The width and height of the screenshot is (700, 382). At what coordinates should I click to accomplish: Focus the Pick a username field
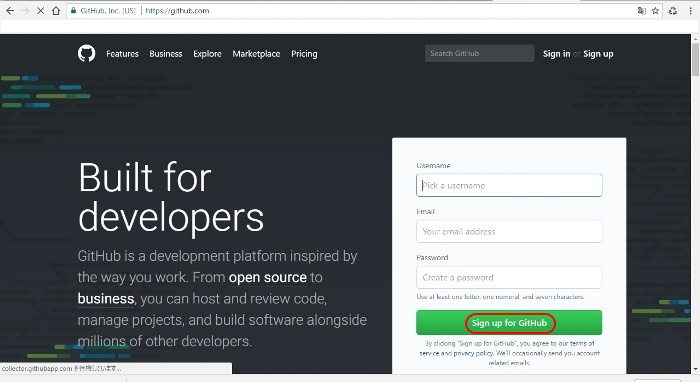(509, 185)
